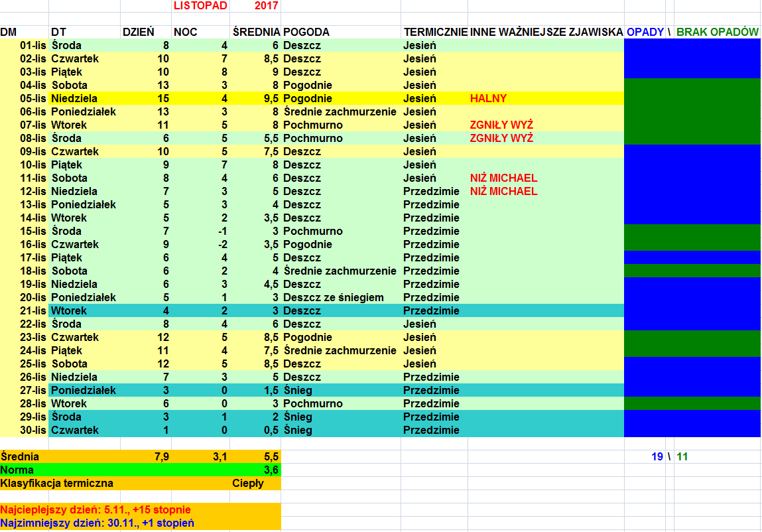The image size is (762, 532).
Task: Click the BRAK OPADÓW header cell
Action: tap(717, 32)
